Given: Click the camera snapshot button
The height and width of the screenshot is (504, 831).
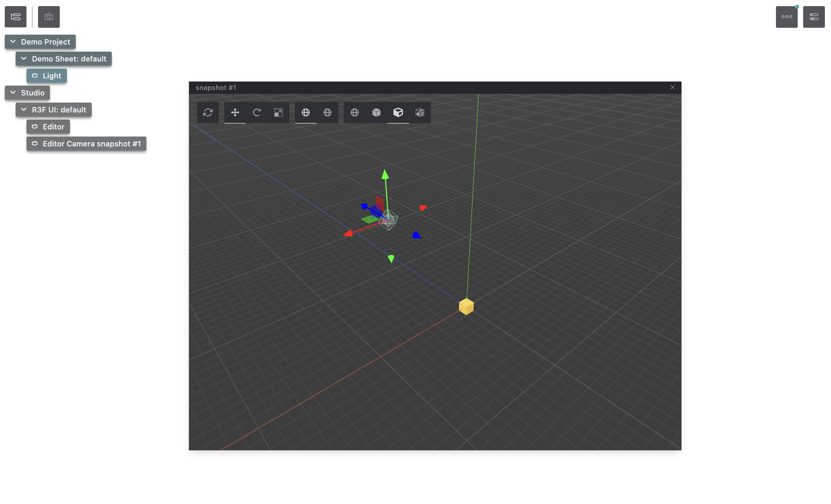Looking at the screenshot, I should (x=49, y=17).
